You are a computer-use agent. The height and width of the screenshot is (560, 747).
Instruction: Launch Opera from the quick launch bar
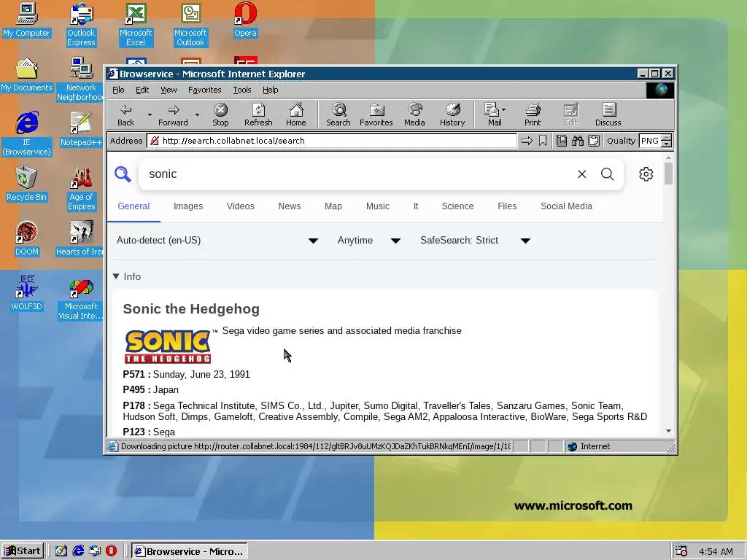111,551
